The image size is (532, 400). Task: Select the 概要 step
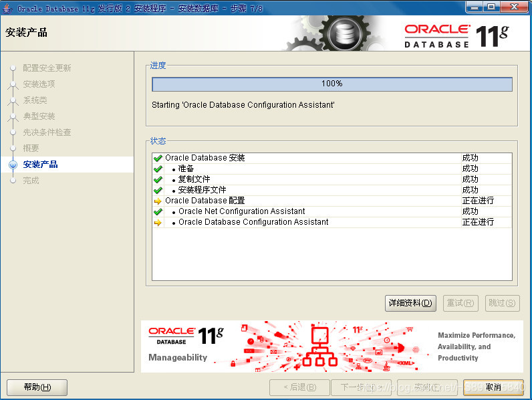click(x=31, y=148)
